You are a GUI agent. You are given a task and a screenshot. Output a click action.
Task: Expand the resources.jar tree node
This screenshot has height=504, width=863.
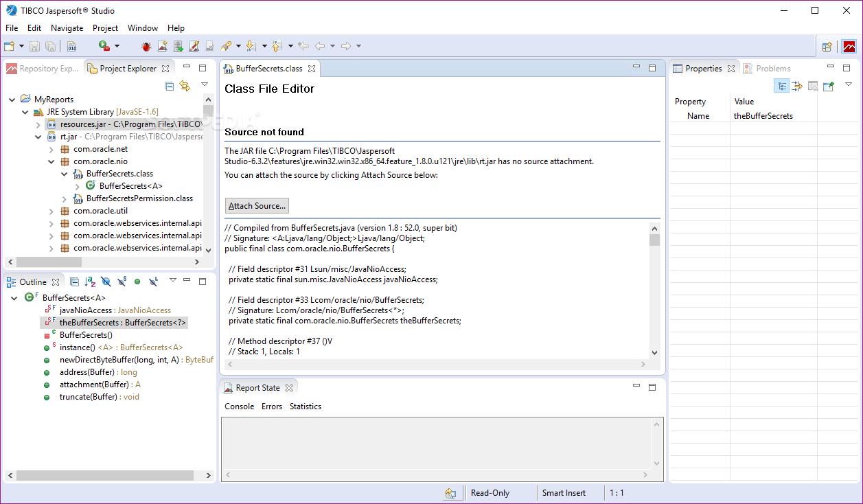38,125
